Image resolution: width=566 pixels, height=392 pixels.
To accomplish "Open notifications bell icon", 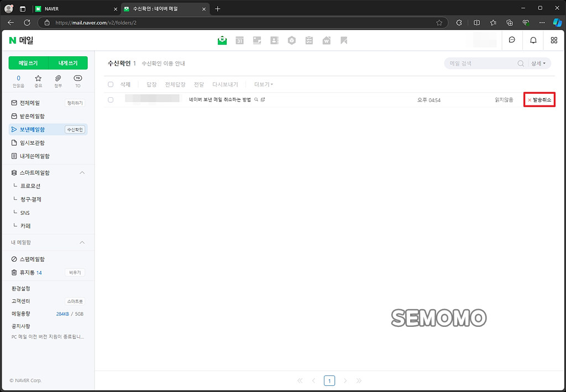I will [533, 40].
